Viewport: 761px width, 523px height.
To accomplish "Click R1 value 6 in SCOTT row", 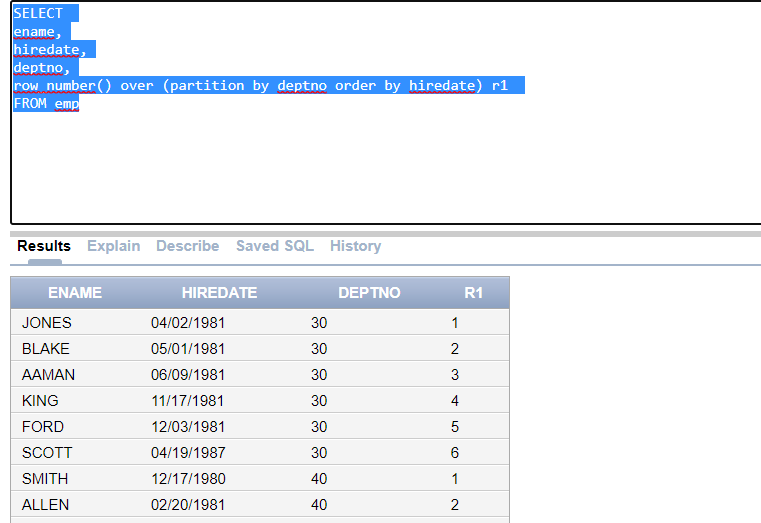I will click(455, 453).
